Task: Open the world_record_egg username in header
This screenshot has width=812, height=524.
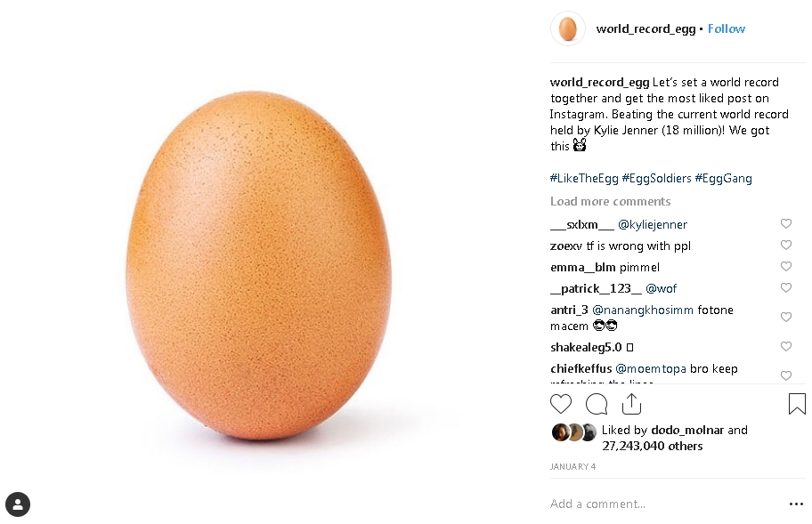Action: 646,28
